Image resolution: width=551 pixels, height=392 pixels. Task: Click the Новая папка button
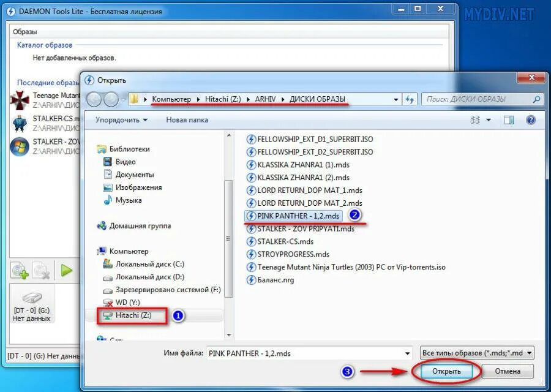coord(187,120)
